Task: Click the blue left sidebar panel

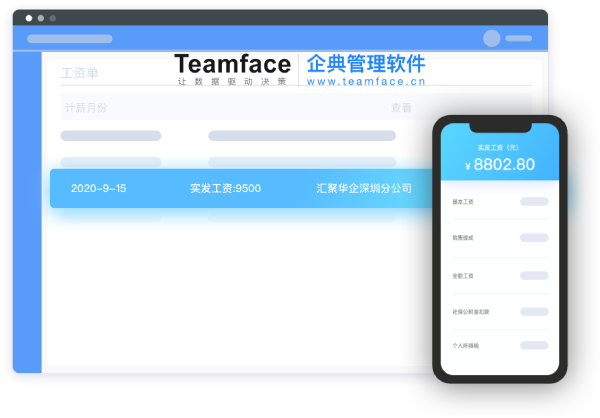Action: click(x=27, y=210)
